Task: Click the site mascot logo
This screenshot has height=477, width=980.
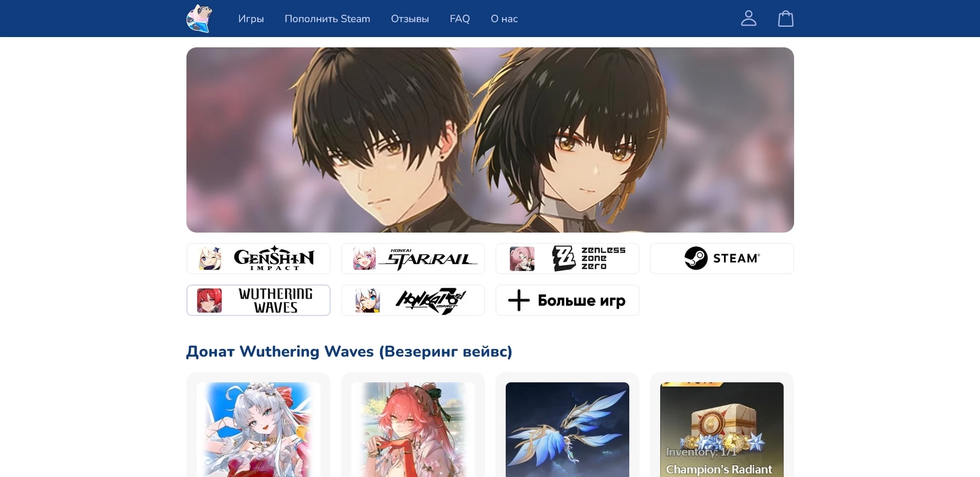Action: (199, 19)
